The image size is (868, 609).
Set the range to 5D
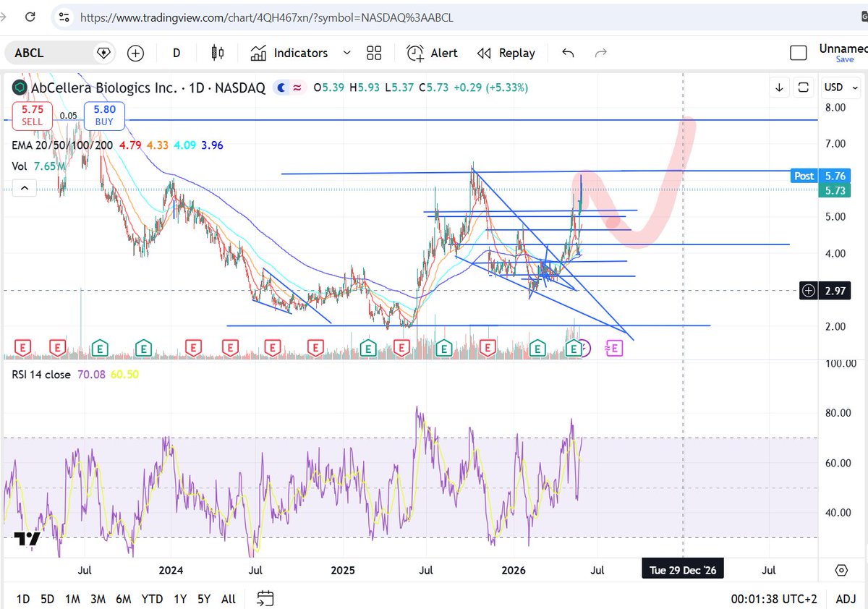pyautogui.click(x=47, y=599)
